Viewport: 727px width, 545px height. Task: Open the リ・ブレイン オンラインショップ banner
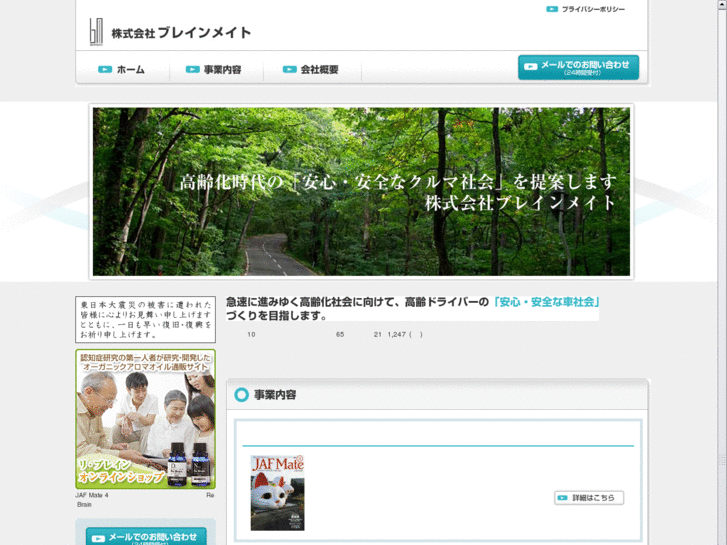tap(146, 419)
